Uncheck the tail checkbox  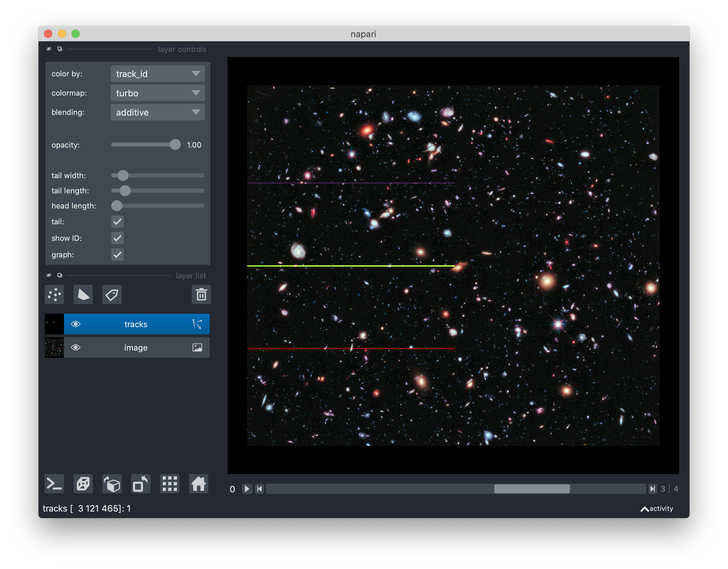click(x=118, y=222)
